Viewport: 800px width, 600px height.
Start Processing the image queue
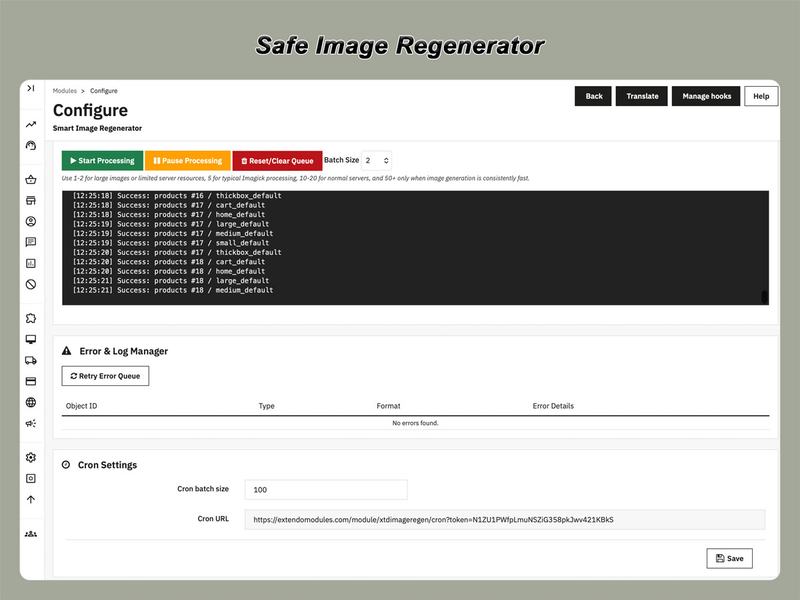(x=102, y=160)
